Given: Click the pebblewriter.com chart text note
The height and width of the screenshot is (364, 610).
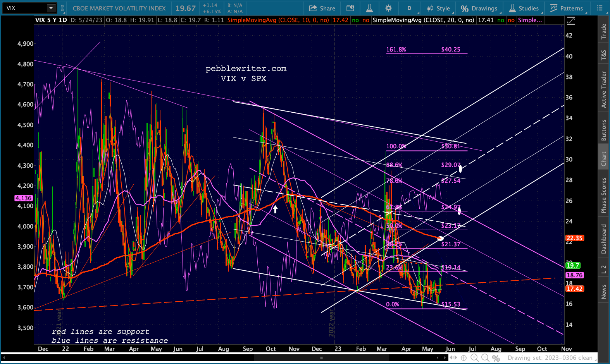Looking at the screenshot, I should pyautogui.click(x=246, y=69).
